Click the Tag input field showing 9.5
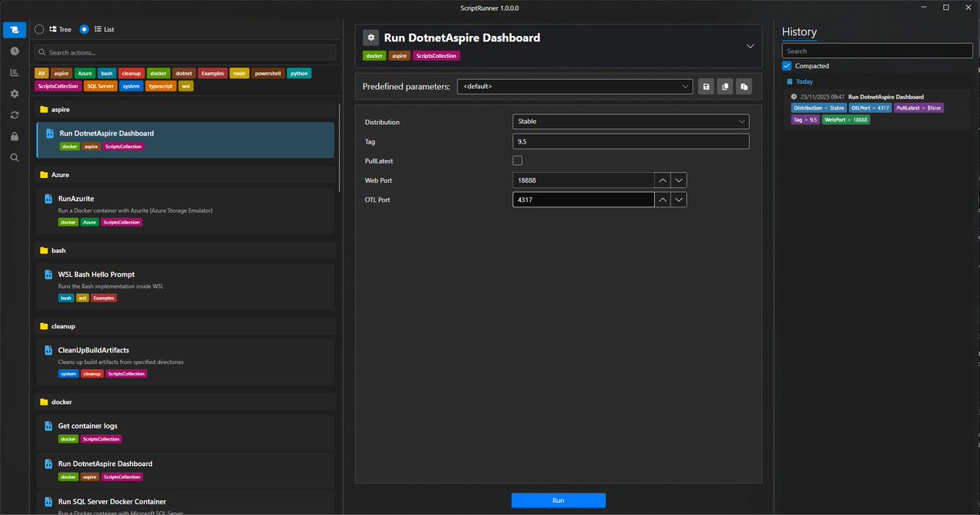The width and height of the screenshot is (980, 515). [x=630, y=141]
